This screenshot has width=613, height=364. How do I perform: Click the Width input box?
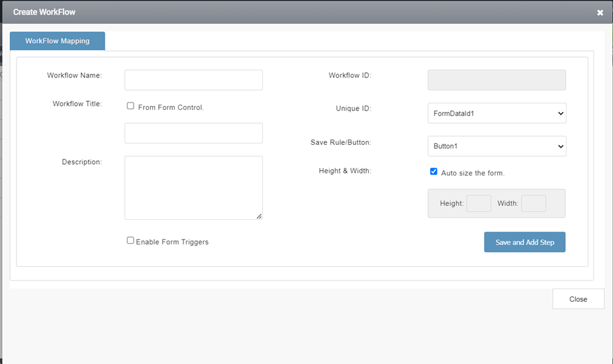point(534,203)
